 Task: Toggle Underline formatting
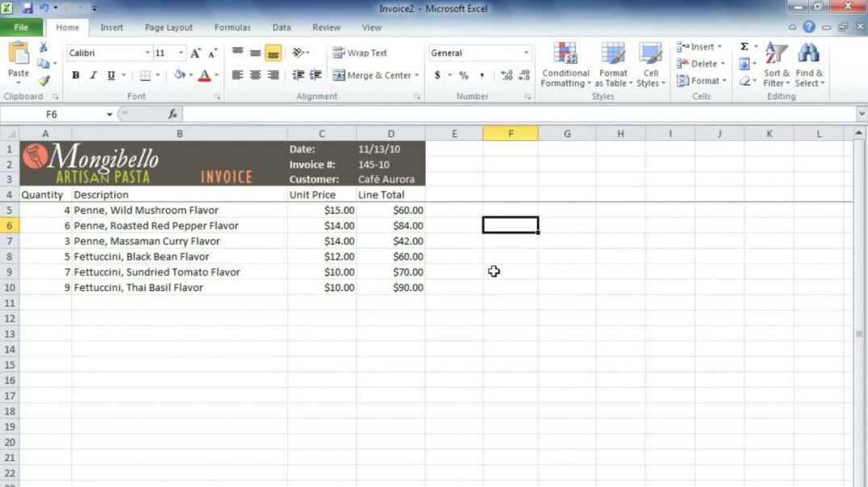[x=111, y=75]
